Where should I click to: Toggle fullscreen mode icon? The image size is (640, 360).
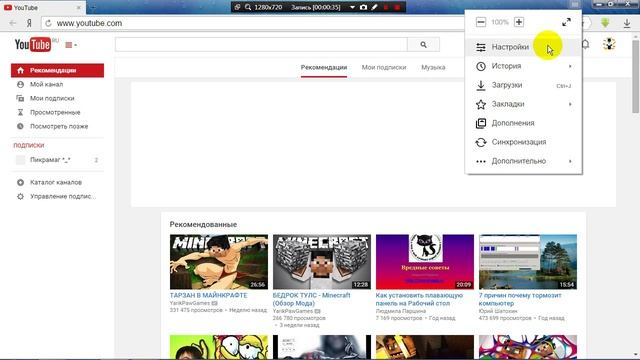[x=566, y=22]
